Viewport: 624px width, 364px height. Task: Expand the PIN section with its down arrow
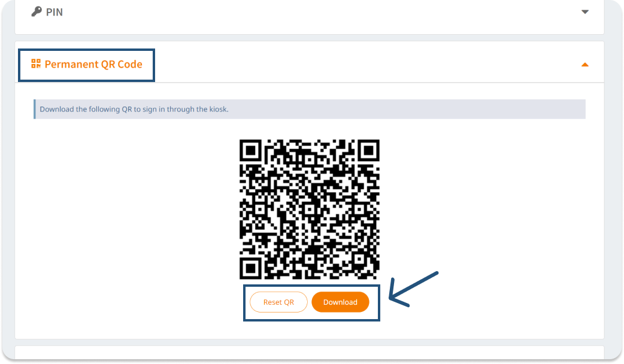coord(584,12)
